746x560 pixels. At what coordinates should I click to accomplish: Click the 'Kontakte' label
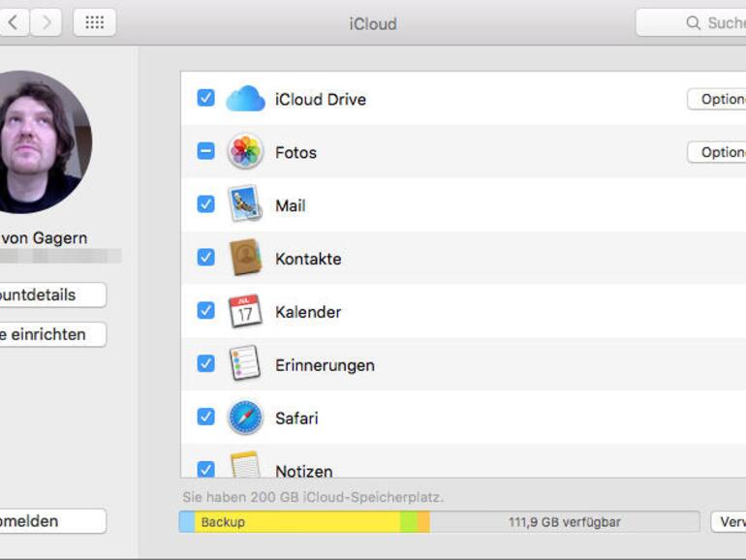pos(308,259)
